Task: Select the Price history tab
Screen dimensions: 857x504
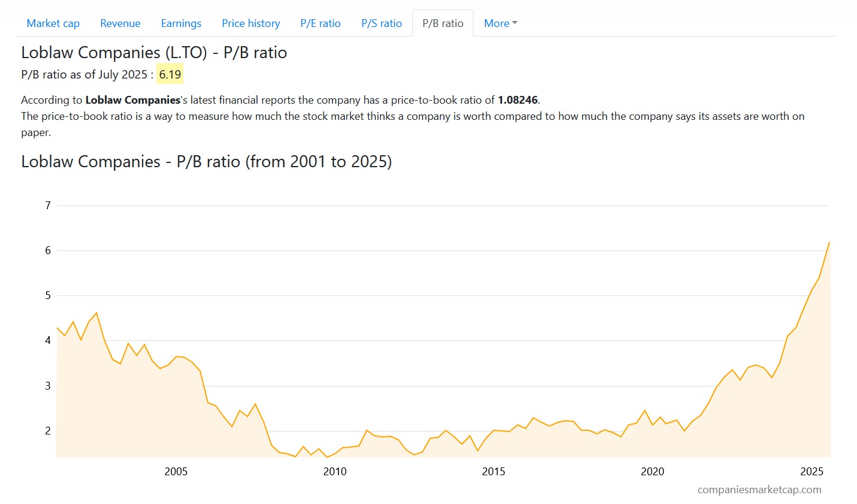Action: click(x=251, y=23)
